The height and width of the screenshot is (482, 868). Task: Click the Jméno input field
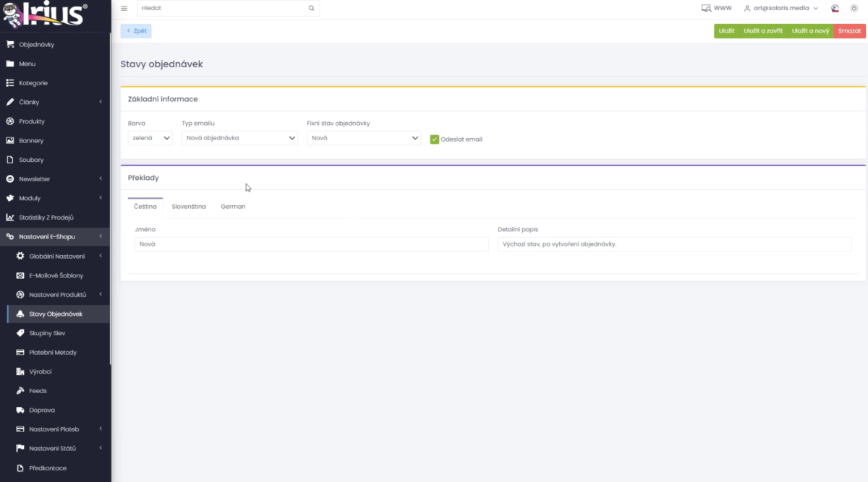click(x=312, y=244)
